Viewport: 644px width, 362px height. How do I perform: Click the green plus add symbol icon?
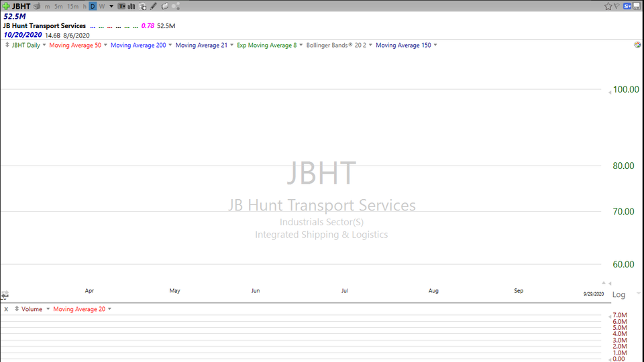pyautogui.click(x=6, y=6)
